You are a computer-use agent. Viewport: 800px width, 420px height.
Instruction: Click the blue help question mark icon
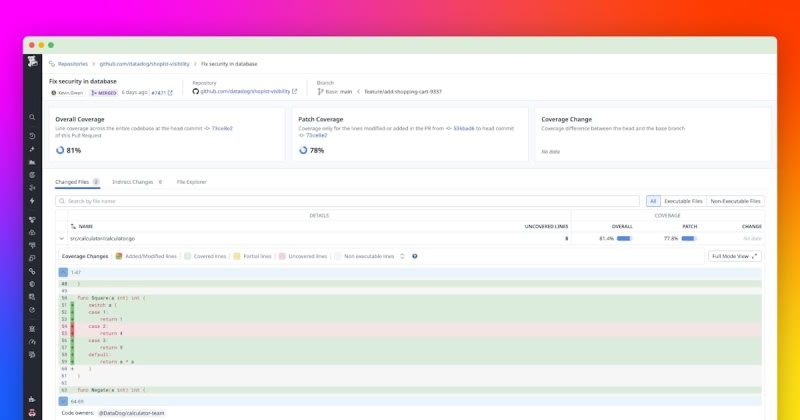414,256
